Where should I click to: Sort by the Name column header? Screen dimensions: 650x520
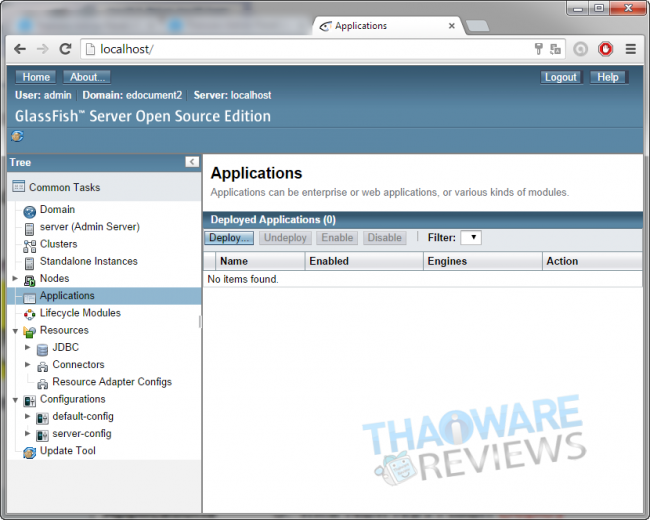point(260,261)
